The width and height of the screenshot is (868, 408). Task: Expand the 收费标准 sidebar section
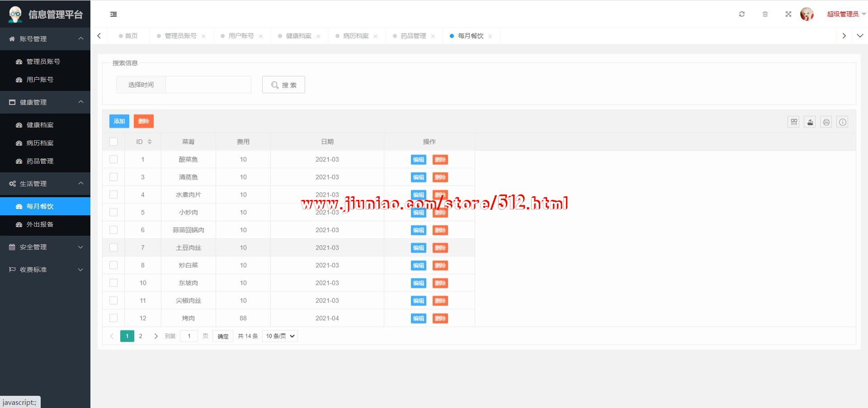[x=45, y=270]
